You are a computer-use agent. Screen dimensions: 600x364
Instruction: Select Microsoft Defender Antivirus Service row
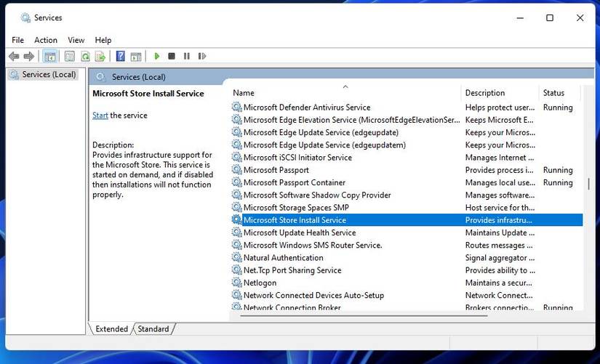click(407, 108)
